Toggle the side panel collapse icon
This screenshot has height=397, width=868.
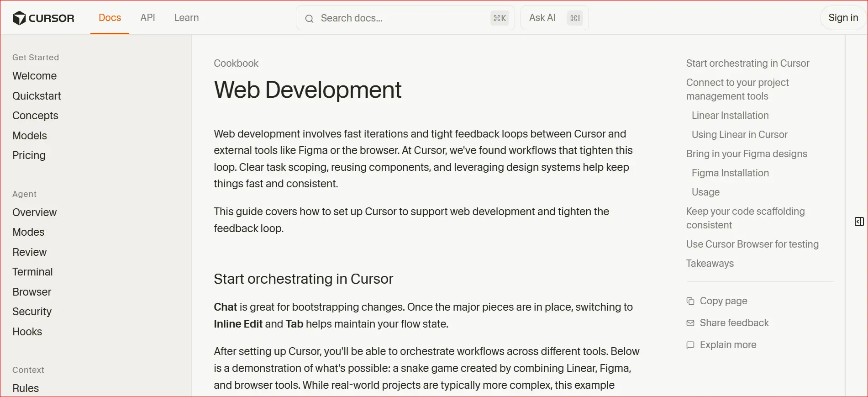click(859, 222)
